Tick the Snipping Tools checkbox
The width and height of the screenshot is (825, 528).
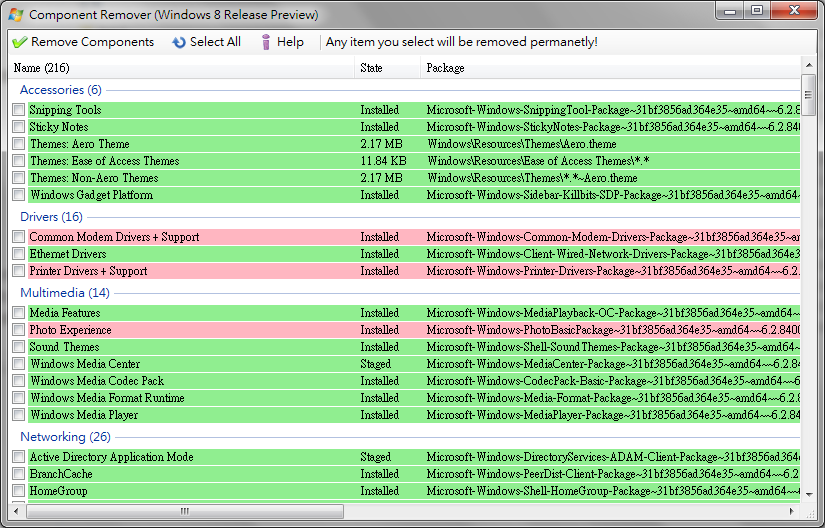pos(19,110)
